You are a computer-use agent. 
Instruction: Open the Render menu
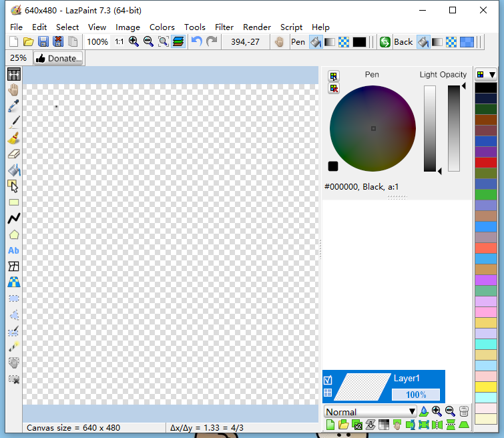257,27
